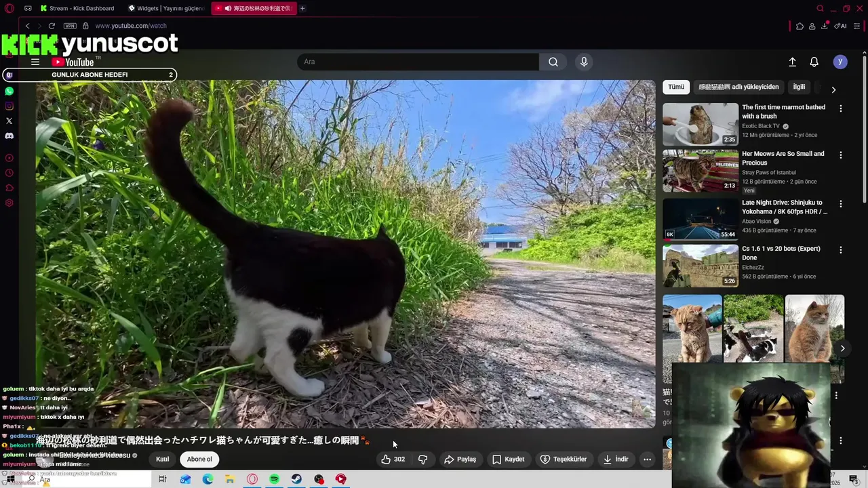Screen dimensions: 868x488
Task: Open 'Her Meows Are So Small' title
Action: (x=783, y=158)
